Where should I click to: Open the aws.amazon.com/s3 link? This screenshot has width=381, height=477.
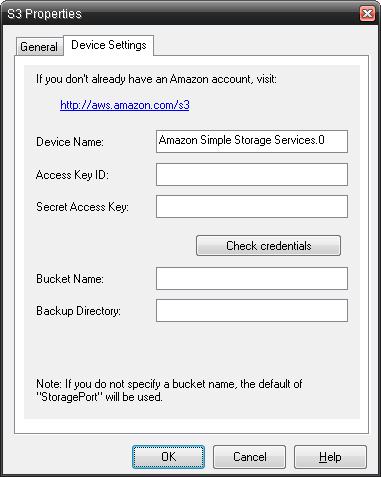point(125,105)
